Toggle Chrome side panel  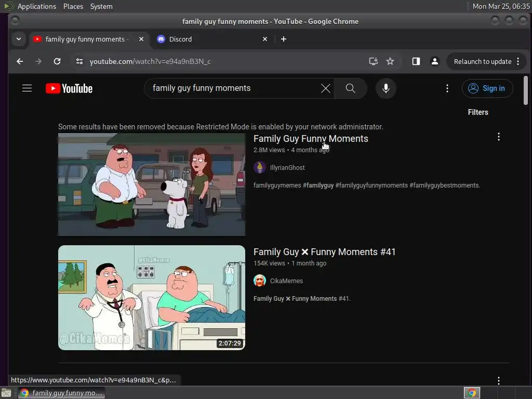416,61
